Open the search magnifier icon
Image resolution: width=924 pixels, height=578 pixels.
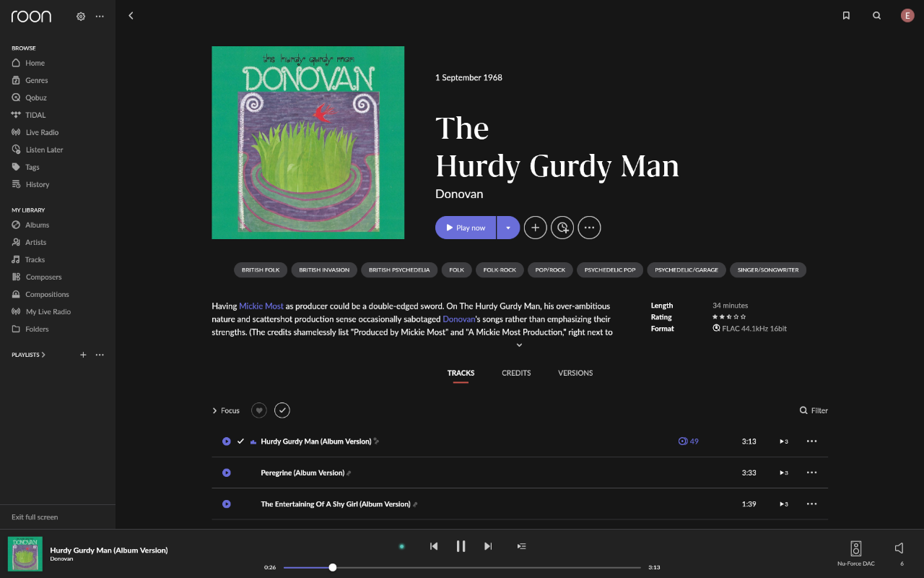tap(877, 16)
